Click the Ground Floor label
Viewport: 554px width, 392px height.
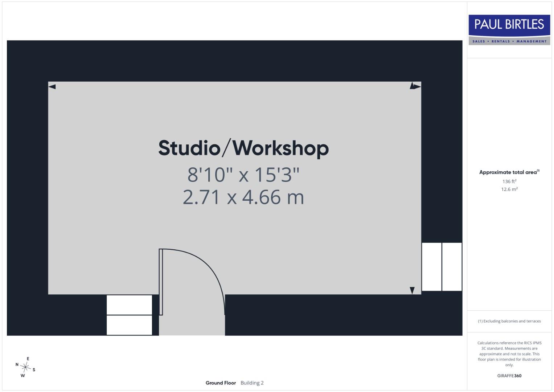click(x=221, y=383)
